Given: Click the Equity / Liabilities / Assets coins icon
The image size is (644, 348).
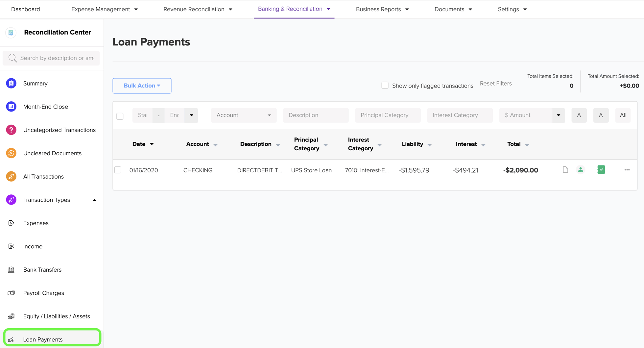Looking at the screenshot, I should pyautogui.click(x=12, y=316).
